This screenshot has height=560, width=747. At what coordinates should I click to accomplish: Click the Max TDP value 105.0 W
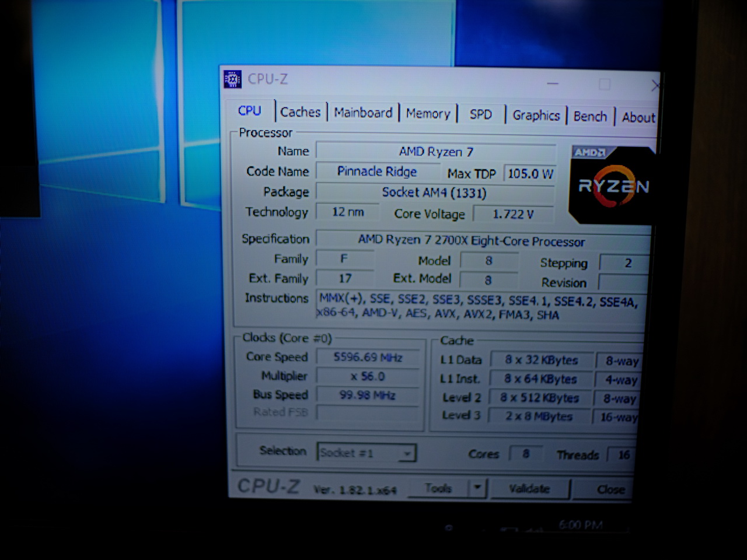[x=530, y=174]
